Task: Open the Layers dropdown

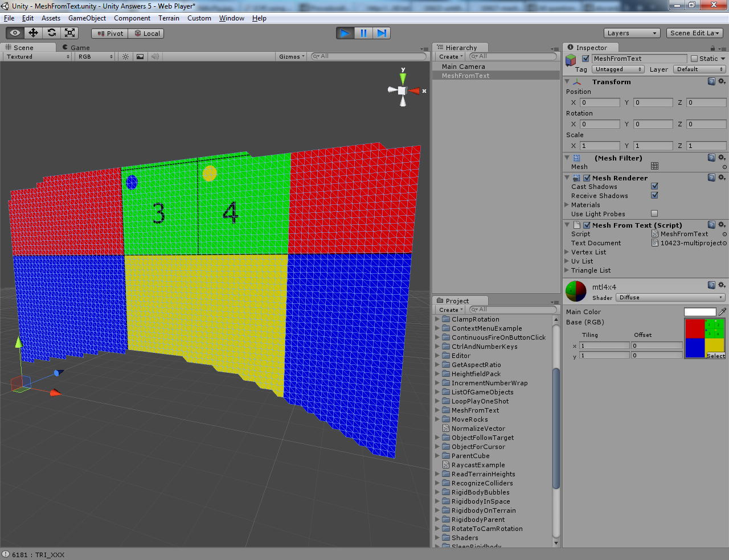Action: (x=632, y=33)
